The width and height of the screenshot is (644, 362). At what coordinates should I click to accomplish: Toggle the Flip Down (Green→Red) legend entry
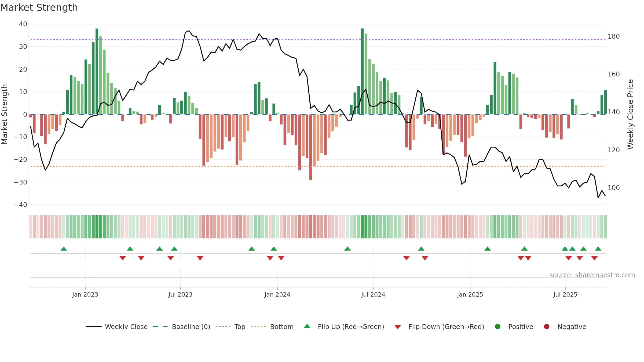(439, 327)
